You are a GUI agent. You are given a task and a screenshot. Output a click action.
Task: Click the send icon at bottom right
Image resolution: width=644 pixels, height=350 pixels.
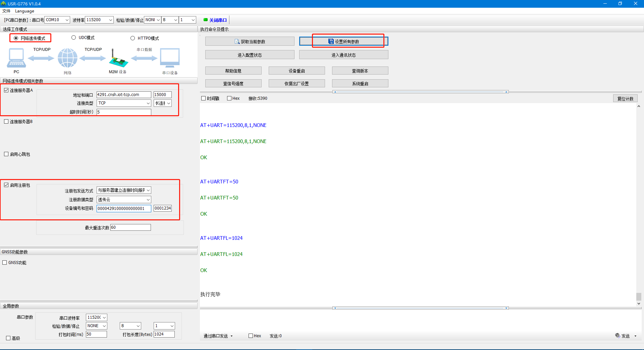point(618,336)
